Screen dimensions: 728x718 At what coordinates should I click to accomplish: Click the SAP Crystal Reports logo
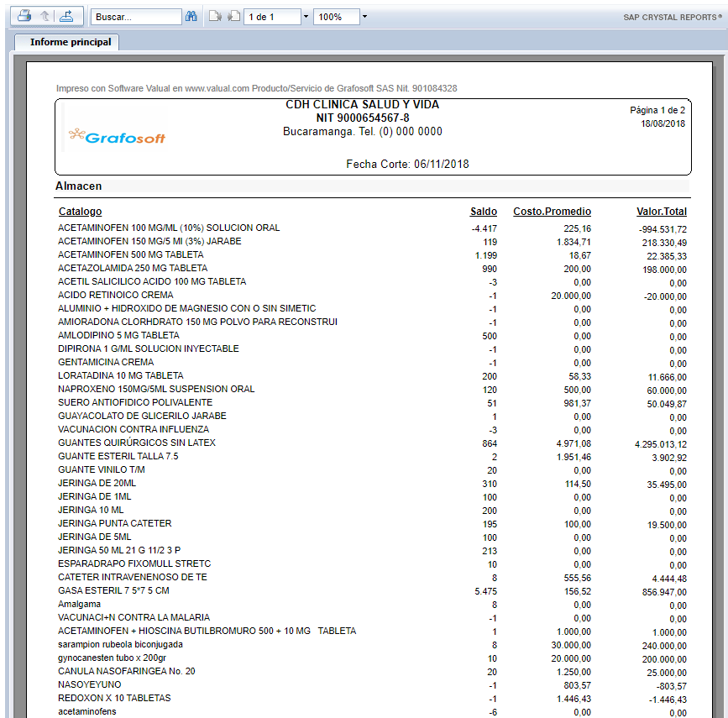[x=673, y=17]
